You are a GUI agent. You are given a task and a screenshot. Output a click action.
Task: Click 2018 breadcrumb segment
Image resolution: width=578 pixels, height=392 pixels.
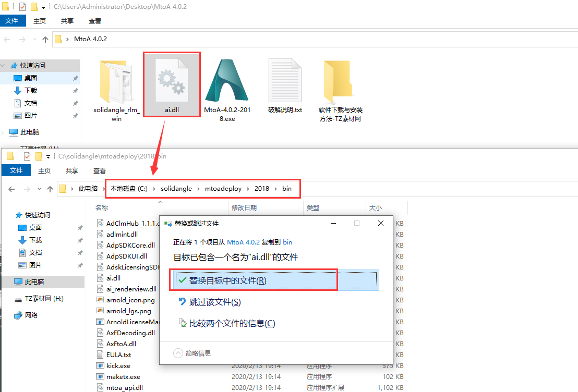pyautogui.click(x=262, y=189)
